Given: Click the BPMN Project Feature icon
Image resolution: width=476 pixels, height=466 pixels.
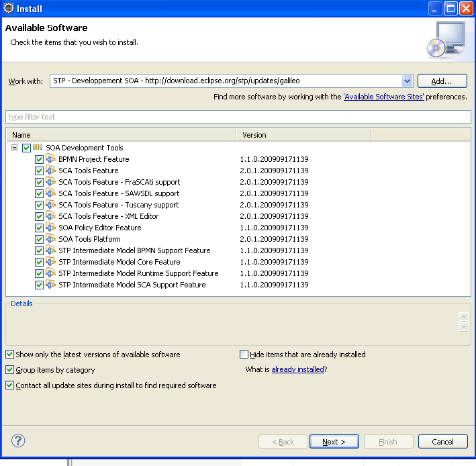Looking at the screenshot, I should (50, 159).
